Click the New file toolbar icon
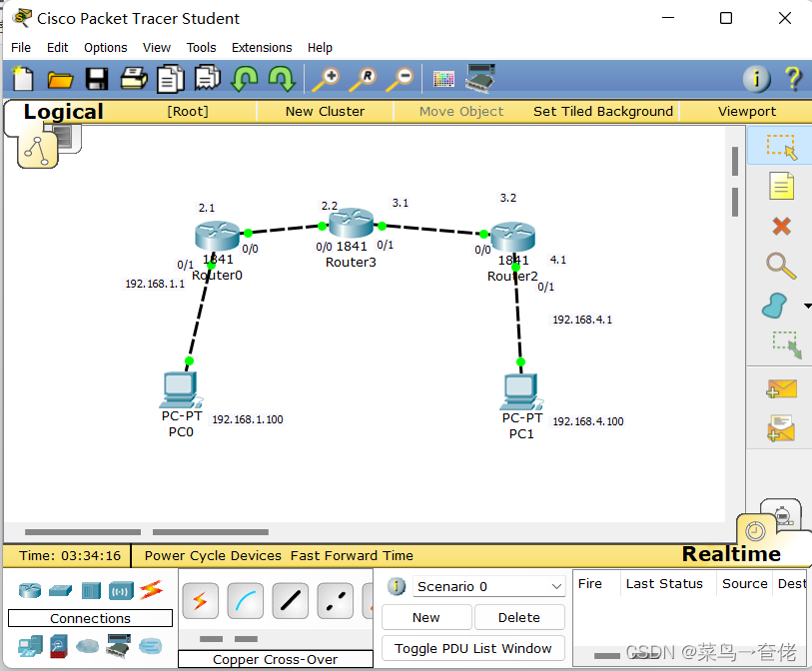The image size is (812, 671). point(22,79)
